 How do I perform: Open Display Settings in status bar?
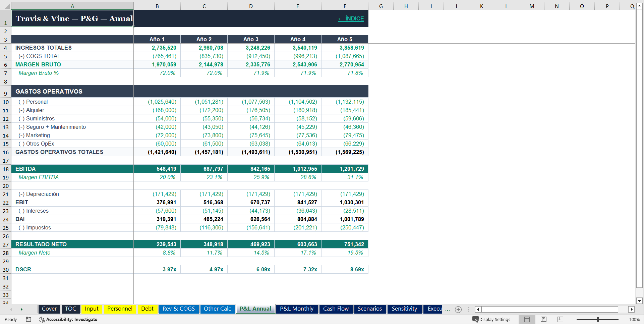click(491, 319)
